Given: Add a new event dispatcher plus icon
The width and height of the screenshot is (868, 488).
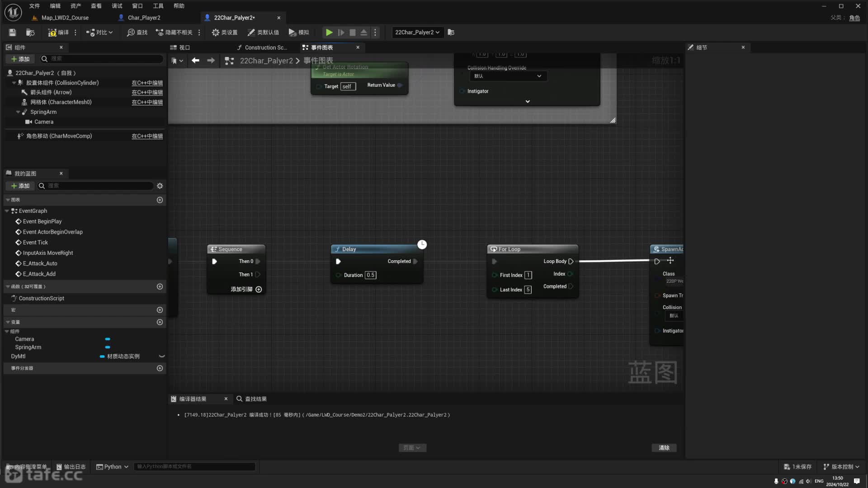Looking at the screenshot, I should [160, 368].
